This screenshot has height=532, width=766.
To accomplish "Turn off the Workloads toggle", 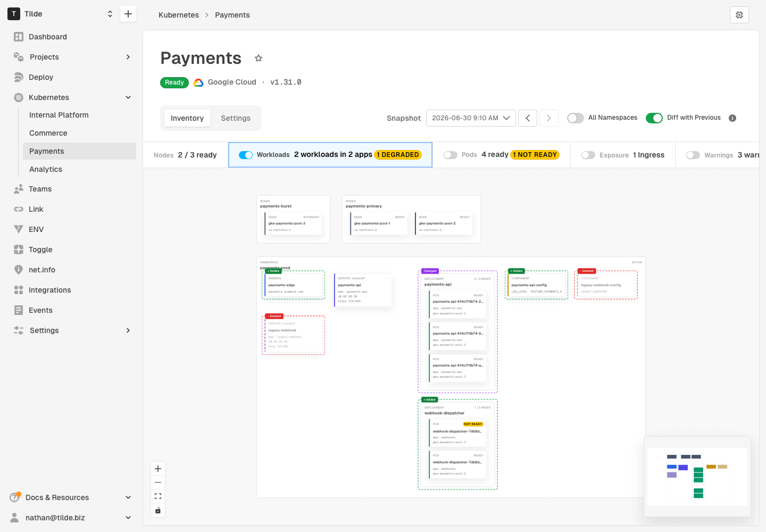I will (246, 155).
